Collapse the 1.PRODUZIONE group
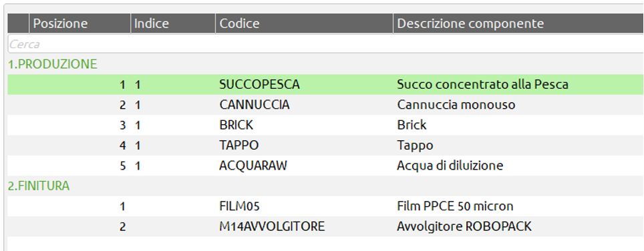The image size is (644, 251). [53, 64]
